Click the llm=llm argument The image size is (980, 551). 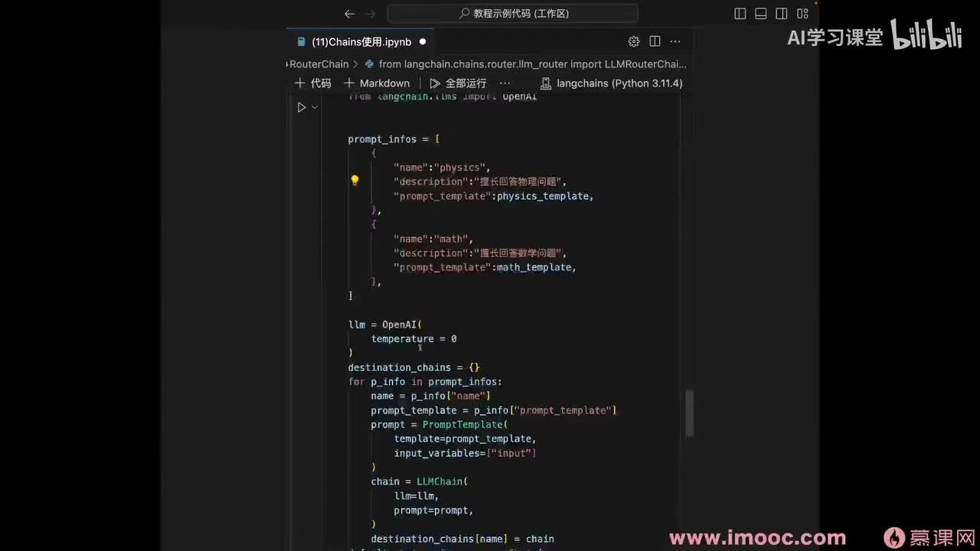(416, 496)
